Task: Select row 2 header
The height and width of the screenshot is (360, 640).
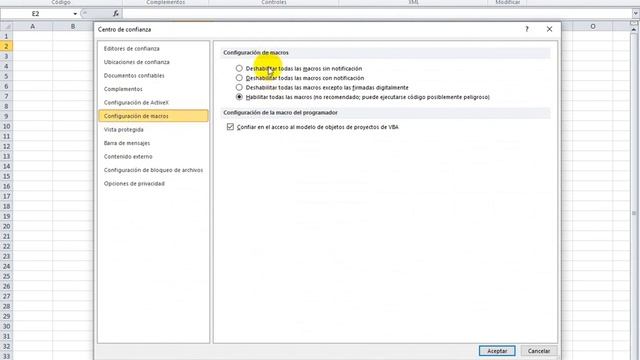Action: [x=6, y=46]
